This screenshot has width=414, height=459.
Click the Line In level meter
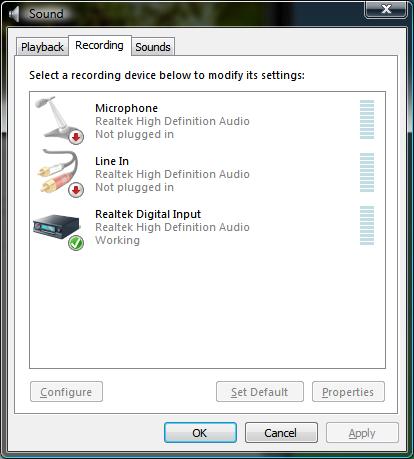coord(367,172)
